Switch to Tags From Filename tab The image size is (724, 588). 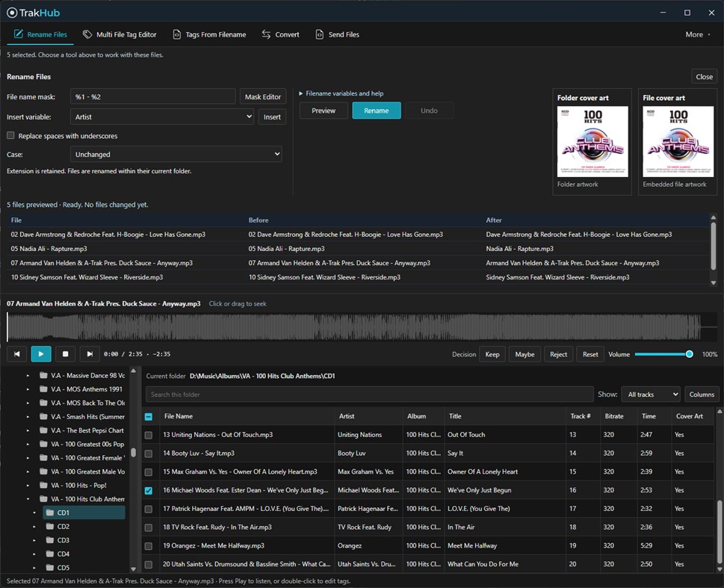[209, 34]
